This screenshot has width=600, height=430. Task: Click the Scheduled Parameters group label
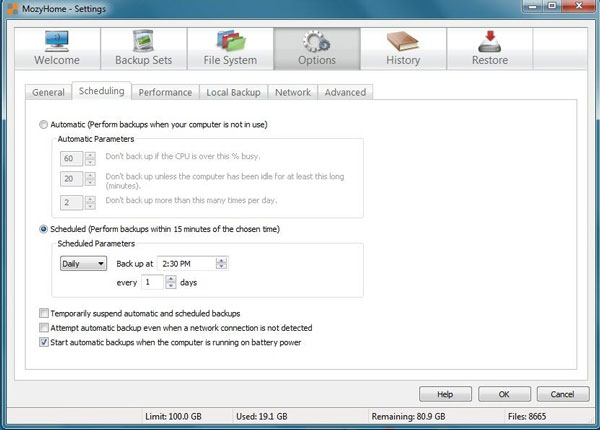[96, 243]
